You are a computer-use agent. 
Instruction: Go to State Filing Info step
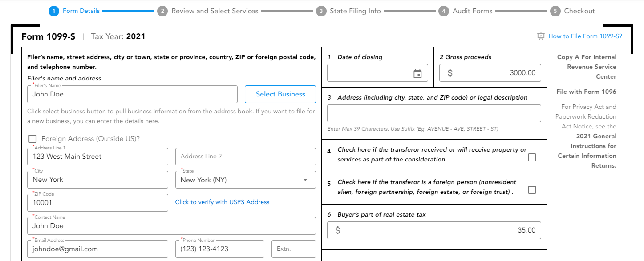point(355,11)
